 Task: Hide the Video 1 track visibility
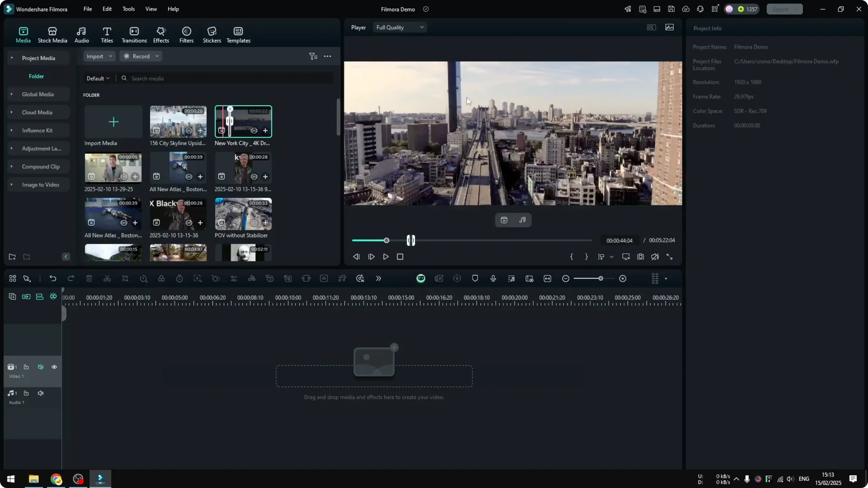pyautogui.click(x=54, y=367)
